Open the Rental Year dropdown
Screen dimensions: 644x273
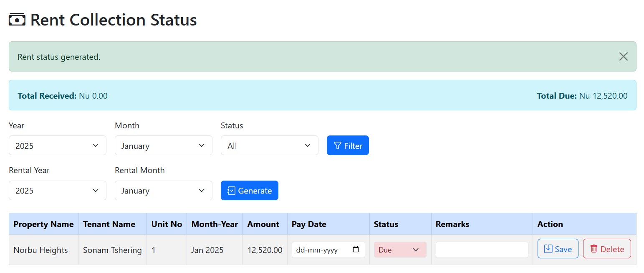[57, 191]
